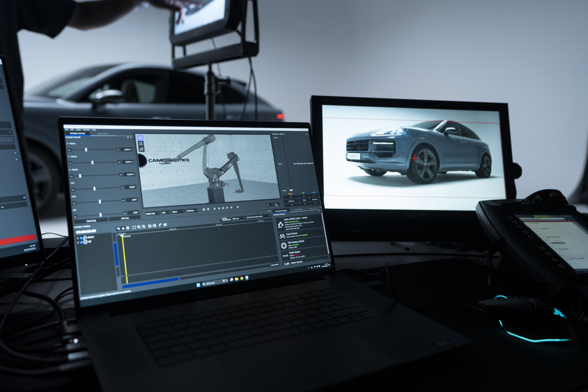Select the move gizmo tool in viewport
Viewport: 588px width, 392px height.
tap(140, 138)
